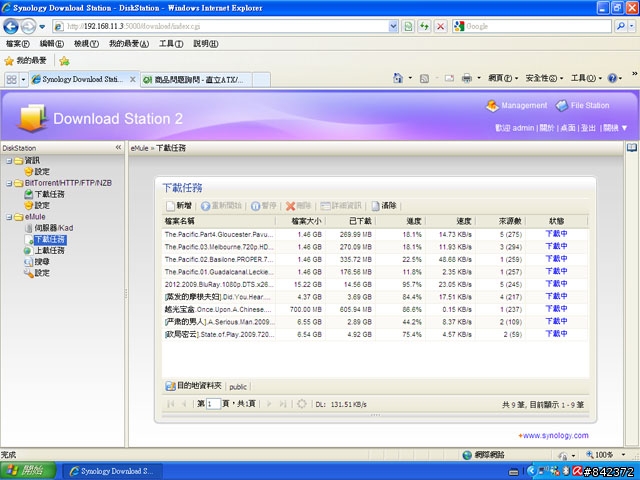Click the IE forward navigation button
This screenshot has height=480, width=640.
click(28, 27)
